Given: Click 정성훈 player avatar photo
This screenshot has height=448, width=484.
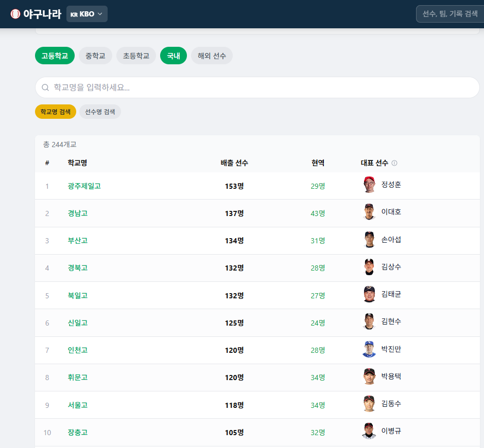Looking at the screenshot, I should 369,185.
